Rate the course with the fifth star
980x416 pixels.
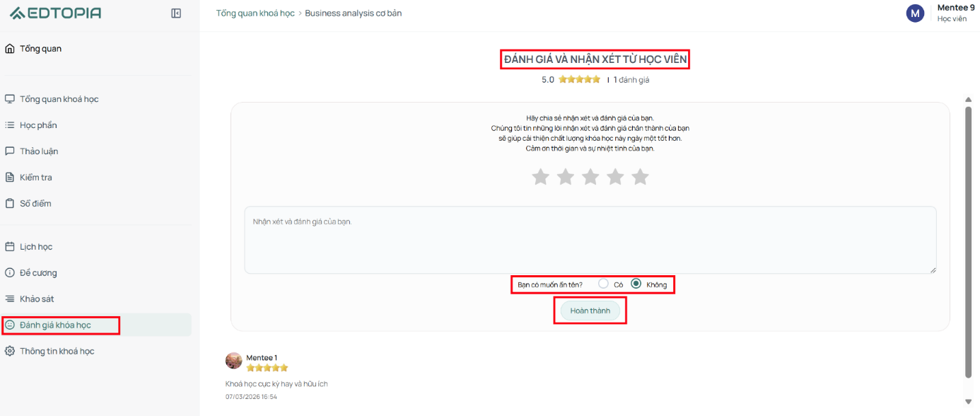coord(640,177)
